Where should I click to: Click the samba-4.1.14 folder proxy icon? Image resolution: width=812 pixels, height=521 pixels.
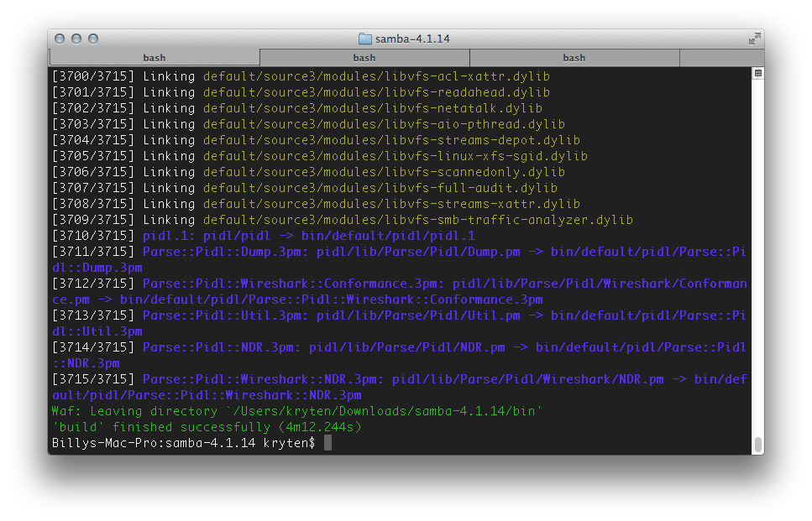pyautogui.click(x=365, y=39)
